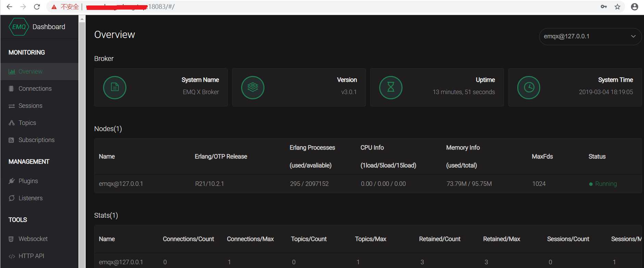Click the 1024 MaxFds value

(x=539, y=184)
